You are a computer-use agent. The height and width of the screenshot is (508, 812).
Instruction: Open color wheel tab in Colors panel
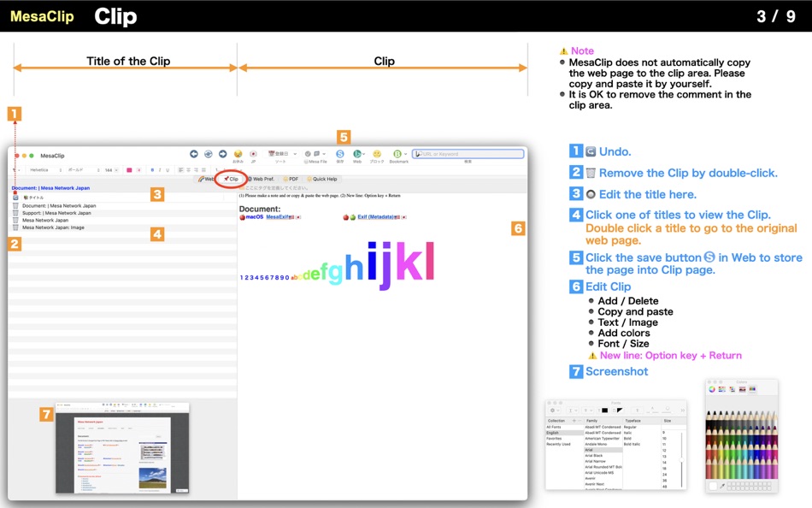pyautogui.click(x=712, y=389)
